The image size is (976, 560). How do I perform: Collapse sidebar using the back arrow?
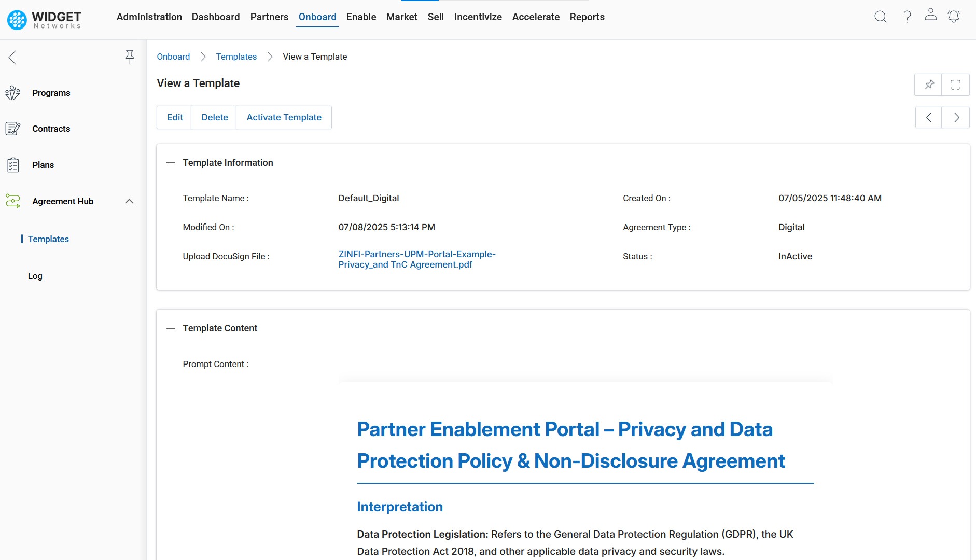click(x=12, y=57)
